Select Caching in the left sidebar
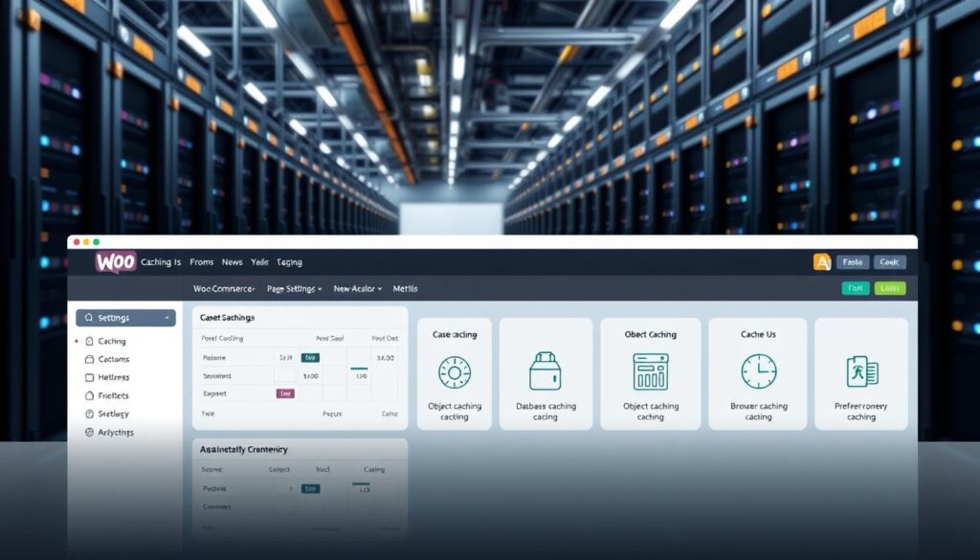The image size is (980, 560). coord(111,342)
